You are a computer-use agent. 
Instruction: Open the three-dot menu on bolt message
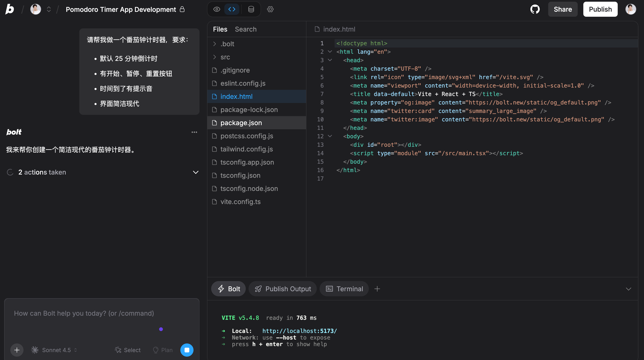194,132
